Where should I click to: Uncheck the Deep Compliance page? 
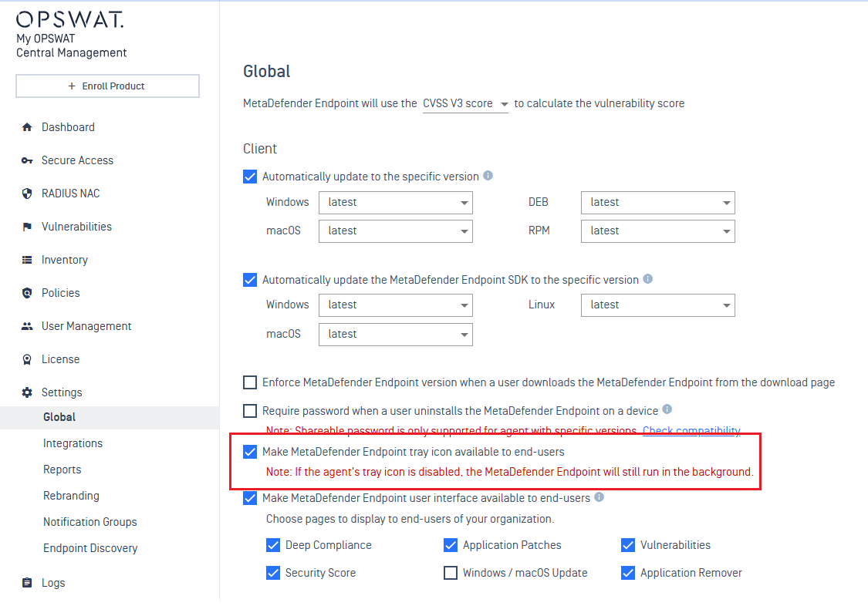[273, 545]
